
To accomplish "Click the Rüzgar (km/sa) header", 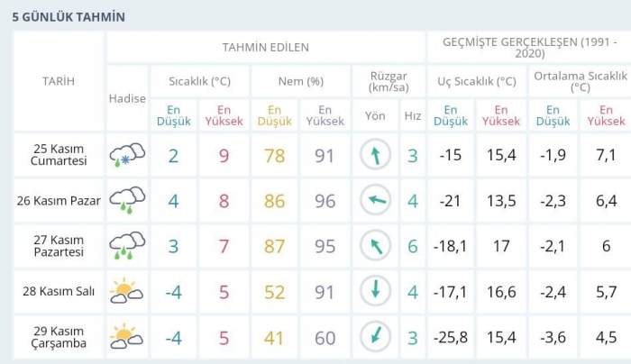I will 389,81.
